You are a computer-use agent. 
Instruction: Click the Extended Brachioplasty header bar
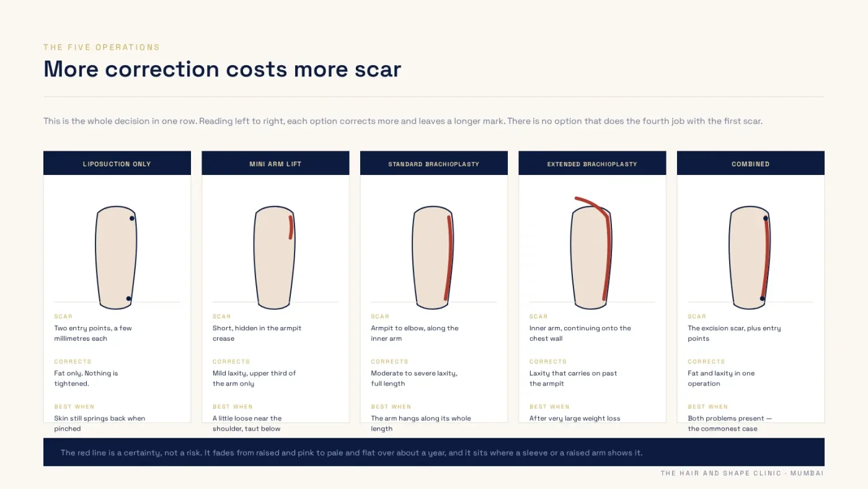[592, 163]
